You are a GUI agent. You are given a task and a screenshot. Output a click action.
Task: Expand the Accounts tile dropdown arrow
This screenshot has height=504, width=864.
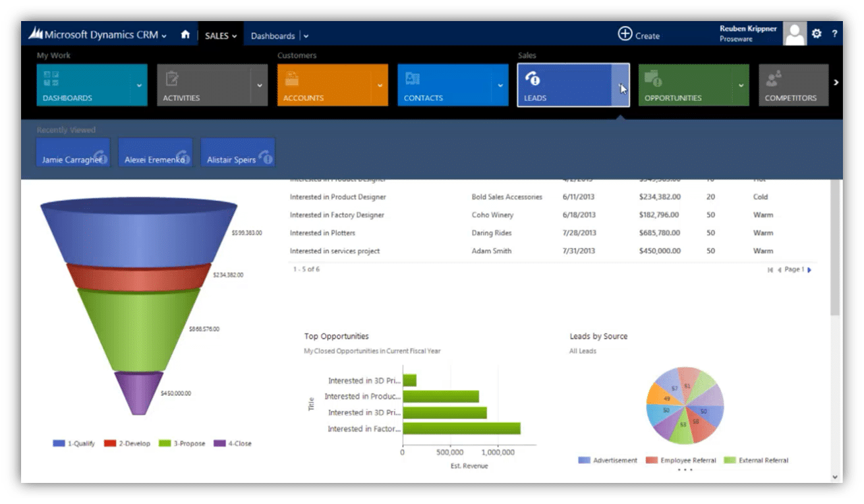pyautogui.click(x=380, y=85)
